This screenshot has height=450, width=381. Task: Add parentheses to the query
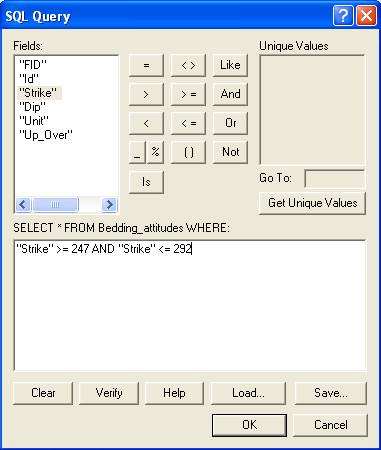(188, 152)
